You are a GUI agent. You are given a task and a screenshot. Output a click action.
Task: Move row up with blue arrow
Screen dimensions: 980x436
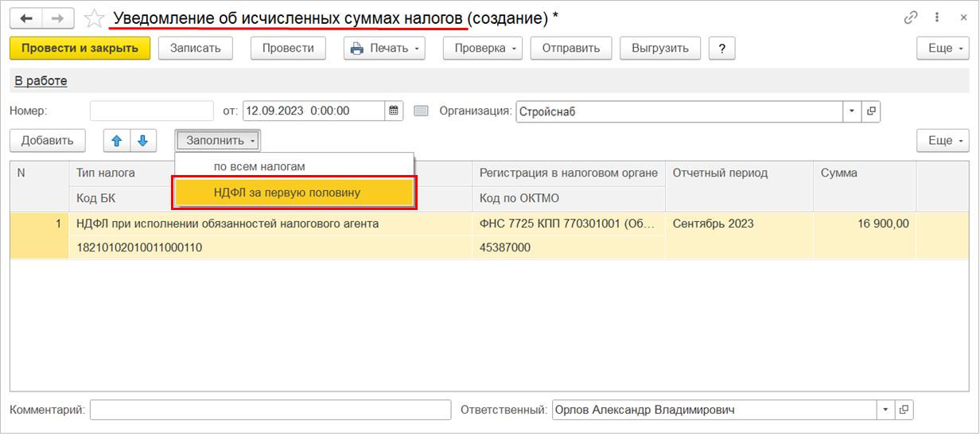click(x=117, y=141)
